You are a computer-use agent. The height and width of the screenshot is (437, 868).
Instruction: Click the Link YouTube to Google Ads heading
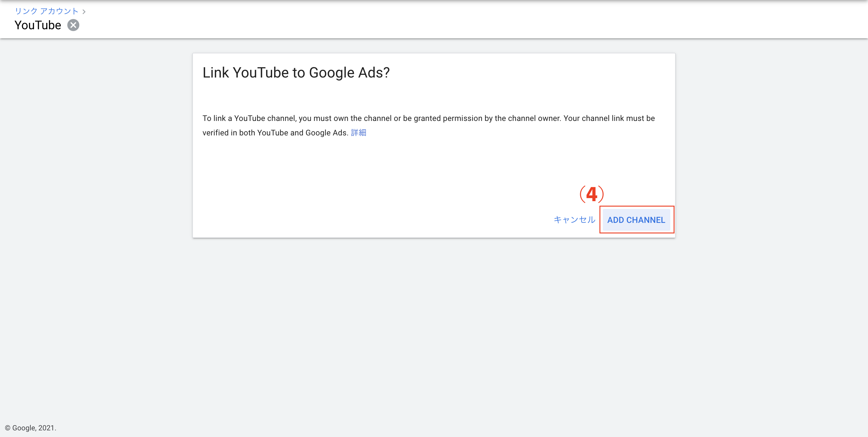[295, 72]
